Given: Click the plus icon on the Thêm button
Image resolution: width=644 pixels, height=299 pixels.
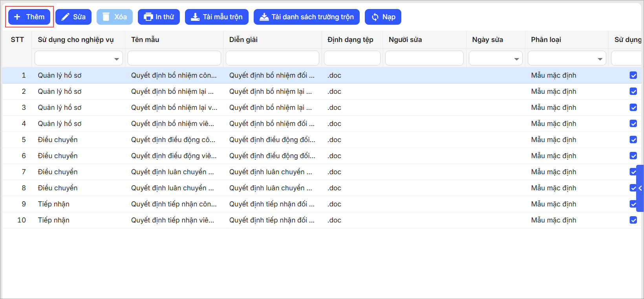Looking at the screenshot, I should (x=17, y=17).
